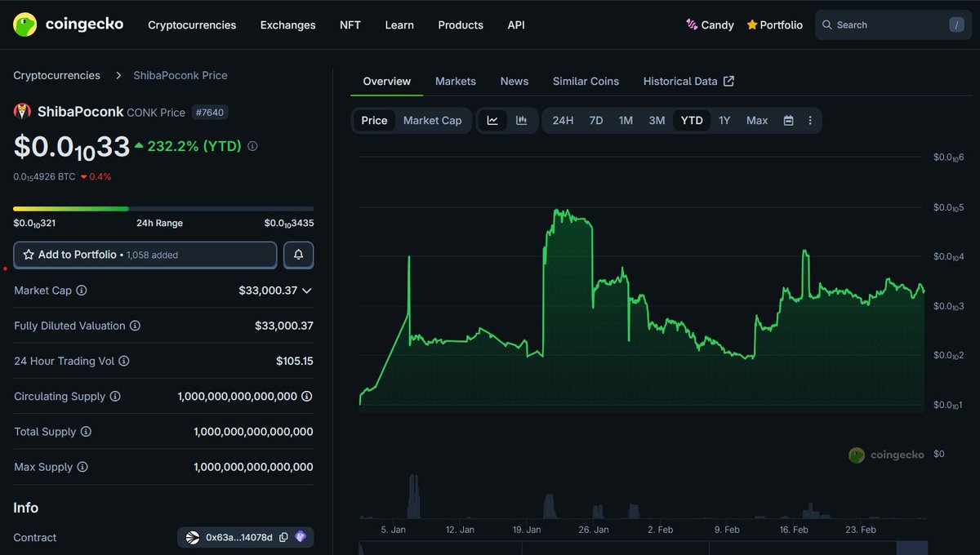Click the slash shortcut badge in search

956,25
